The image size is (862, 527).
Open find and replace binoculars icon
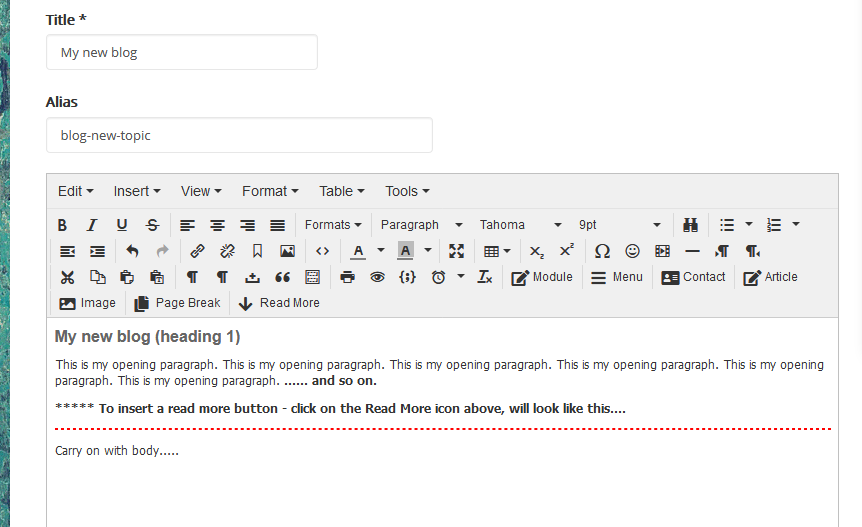coord(690,225)
